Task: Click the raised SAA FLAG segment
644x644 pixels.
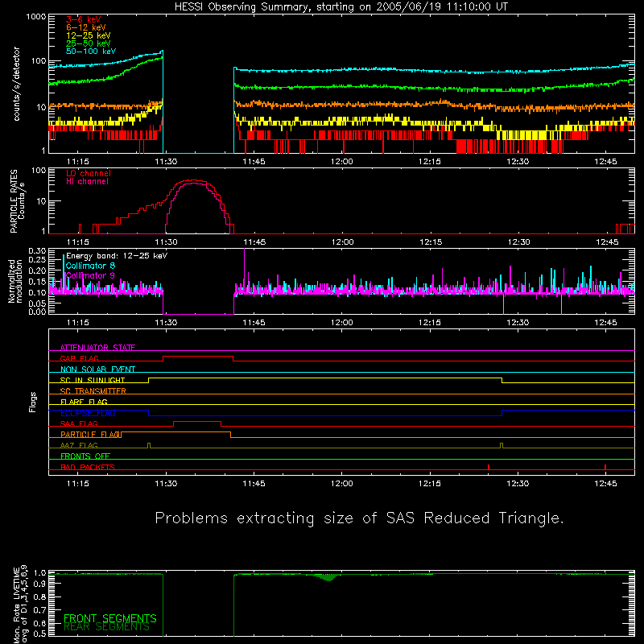Action: (197, 422)
